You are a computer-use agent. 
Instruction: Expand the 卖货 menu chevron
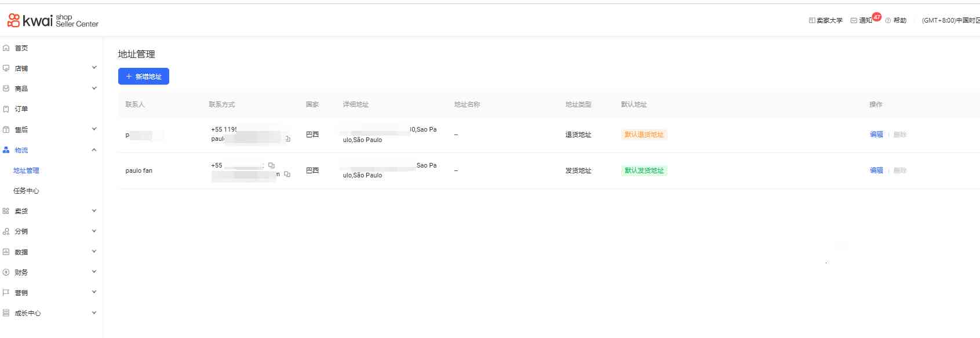(x=94, y=211)
